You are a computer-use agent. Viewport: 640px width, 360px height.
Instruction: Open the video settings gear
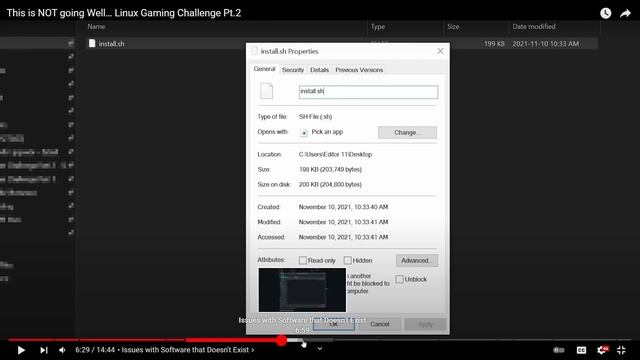pos(602,350)
